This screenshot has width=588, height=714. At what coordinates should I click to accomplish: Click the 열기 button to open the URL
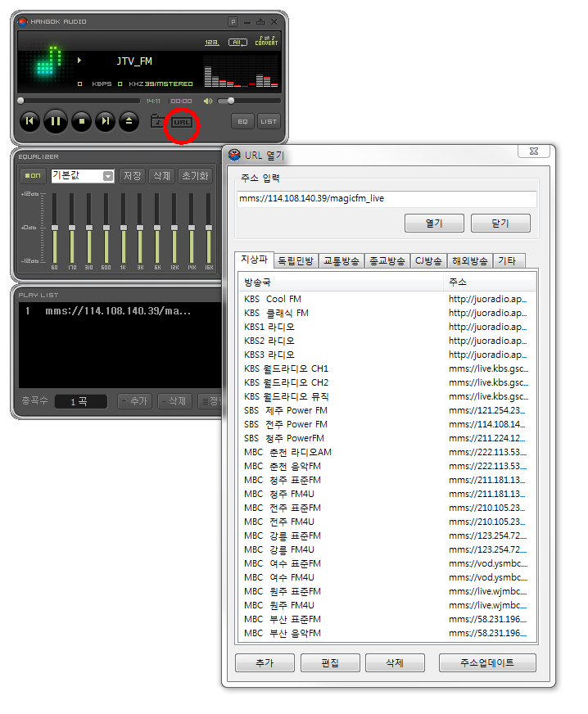[434, 223]
